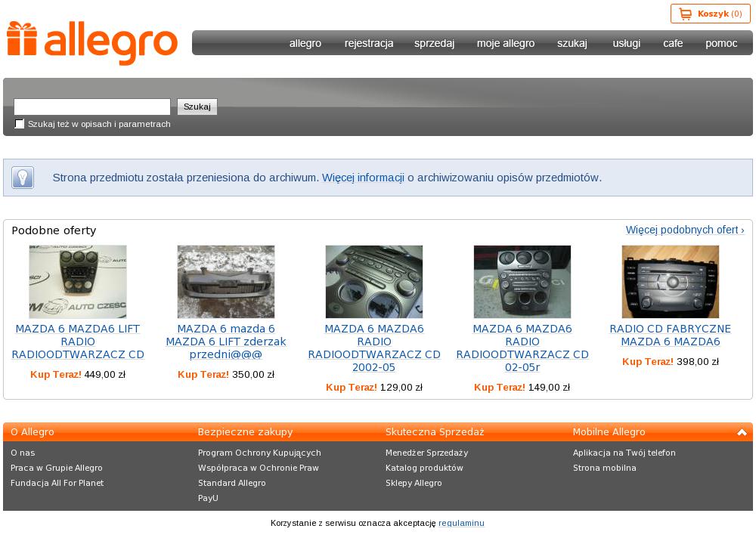Go to rejestracja in the navigation bar

tap(369, 43)
